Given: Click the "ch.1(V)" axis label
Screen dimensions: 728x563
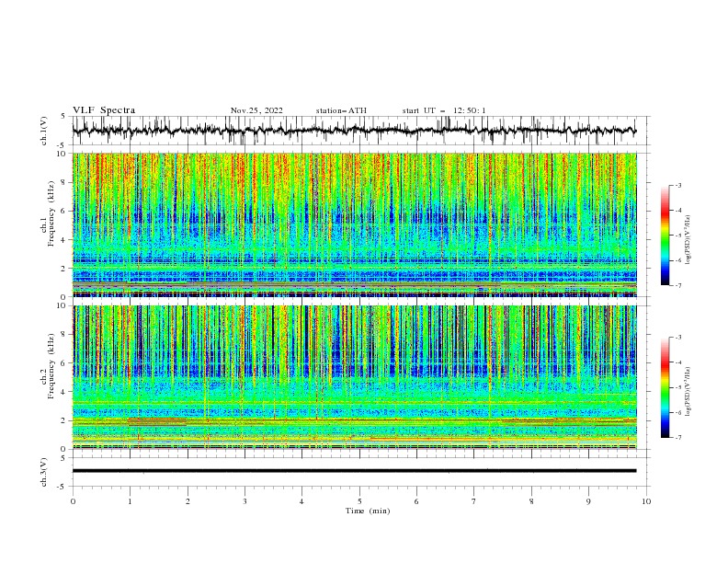Looking at the screenshot, I should coord(44,131).
